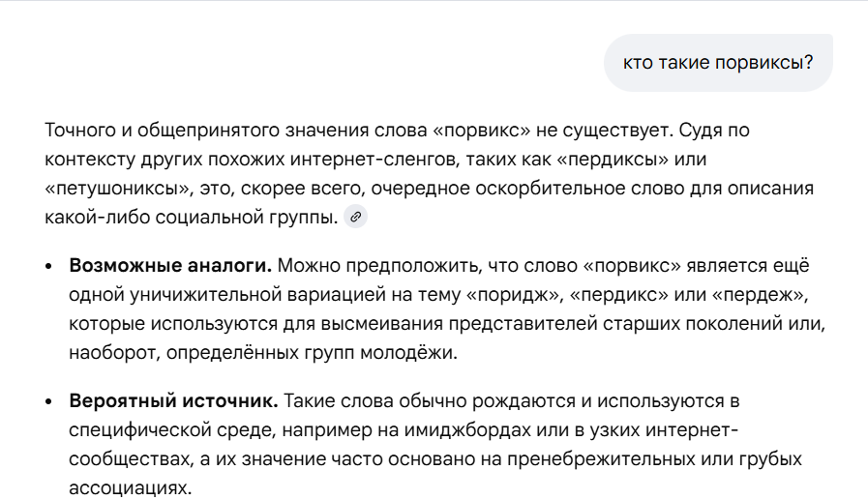Click the bullet marker before «Вероятный источник»
Image resolution: width=868 pixels, height=500 pixels.
(x=49, y=401)
